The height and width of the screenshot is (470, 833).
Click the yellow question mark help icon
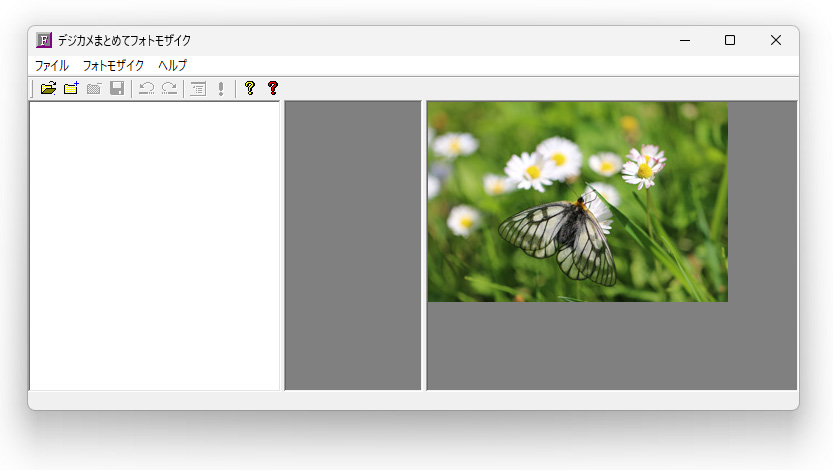250,88
